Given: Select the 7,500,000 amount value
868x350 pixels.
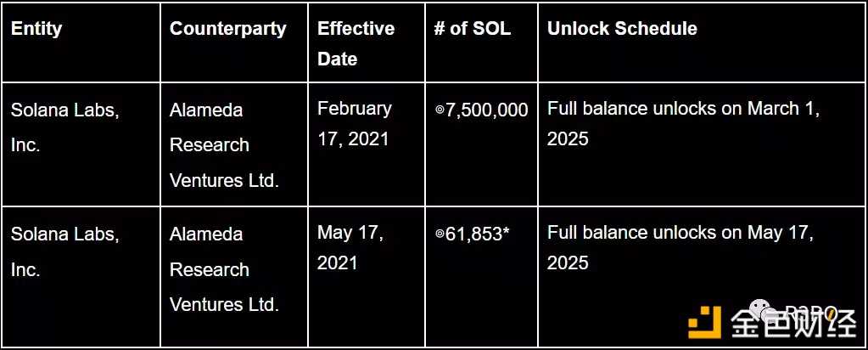Looking at the screenshot, I should (487, 110).
